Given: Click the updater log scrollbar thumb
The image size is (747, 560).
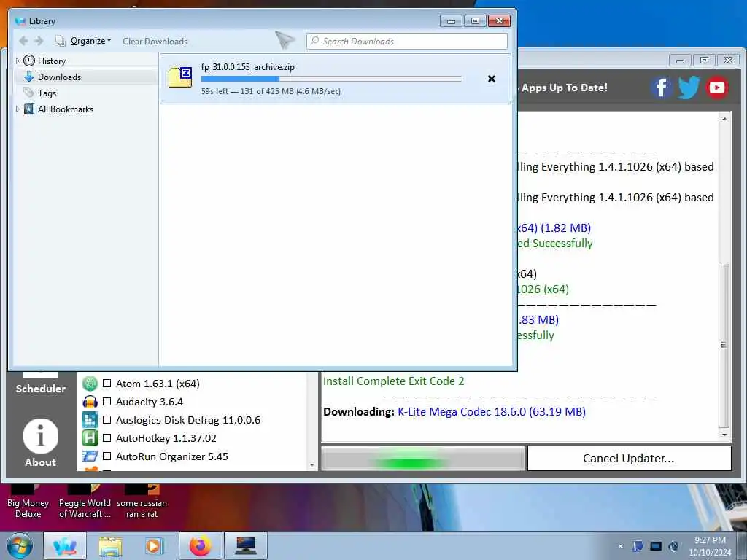Looking at the screenshot, I should click(x=724, y=345).
